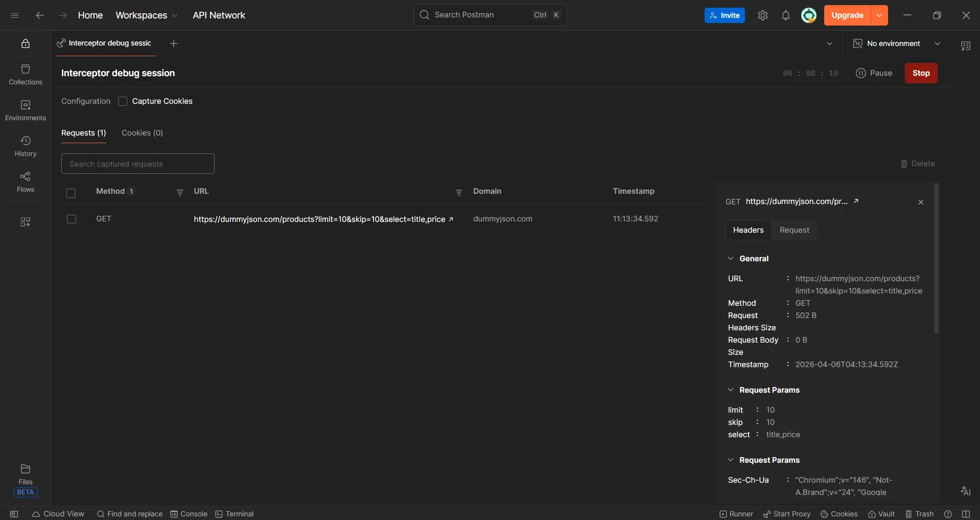The width and height of the screenshot is (980, 520).
Task: Open the Files beta panel
Action: (x=25, y=474)
